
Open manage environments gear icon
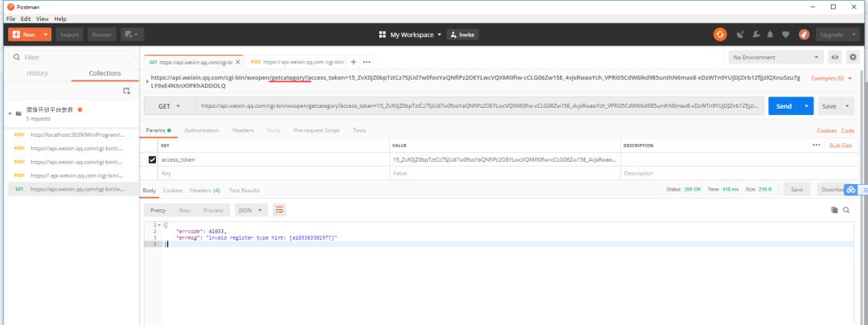pyautogui.click(x=853, y=57)
